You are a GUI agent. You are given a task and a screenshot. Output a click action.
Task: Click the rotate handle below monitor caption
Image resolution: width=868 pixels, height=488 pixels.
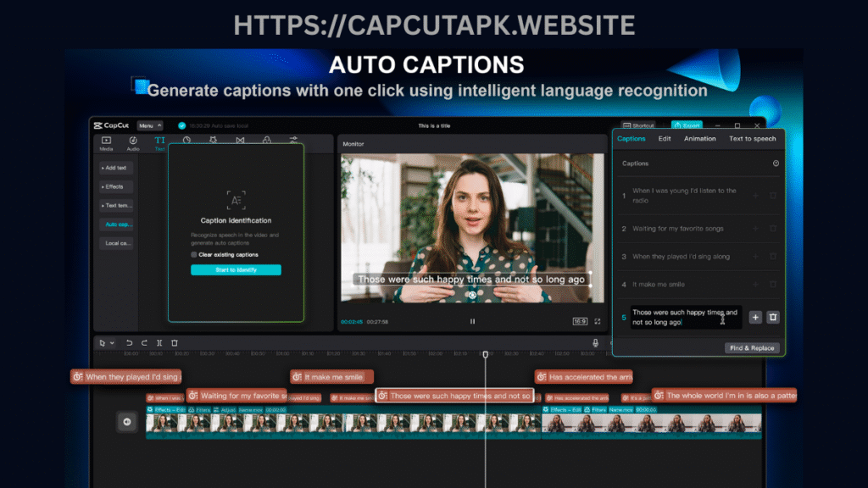tap(471, 296)
